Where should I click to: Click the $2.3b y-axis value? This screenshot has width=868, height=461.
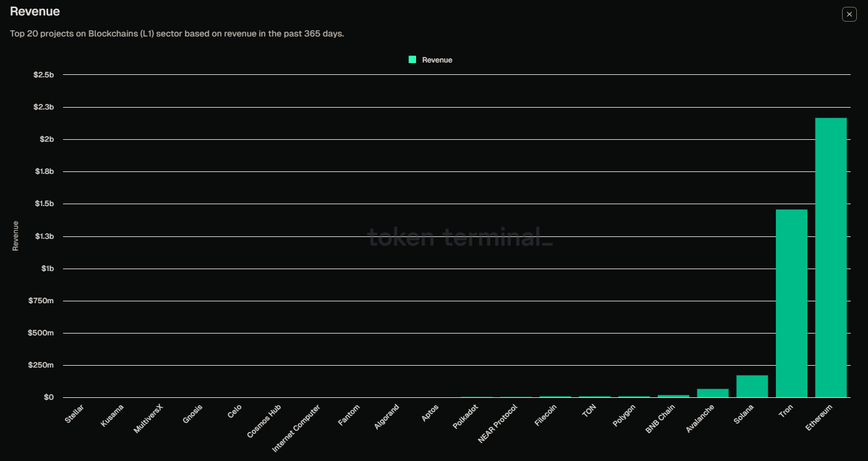coord(44,107)
